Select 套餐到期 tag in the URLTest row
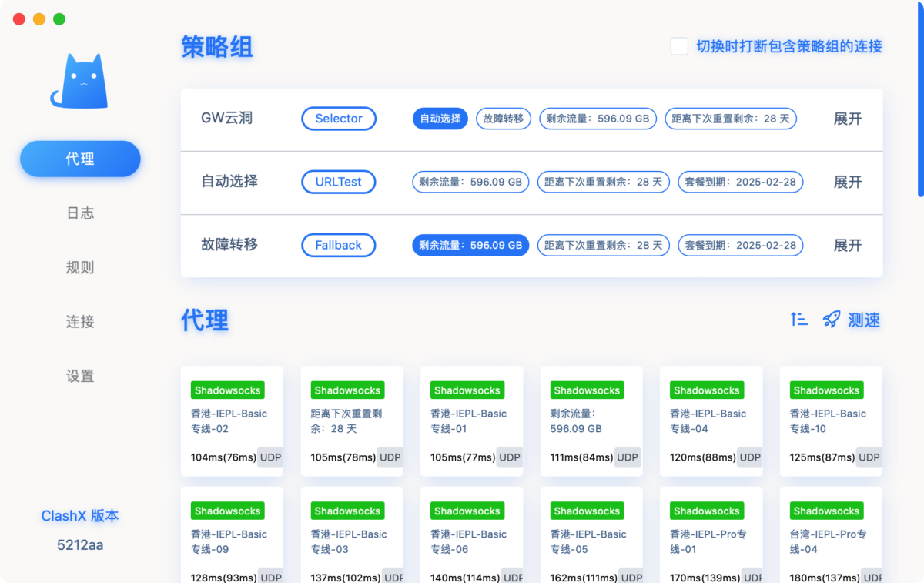 point(741,182)
